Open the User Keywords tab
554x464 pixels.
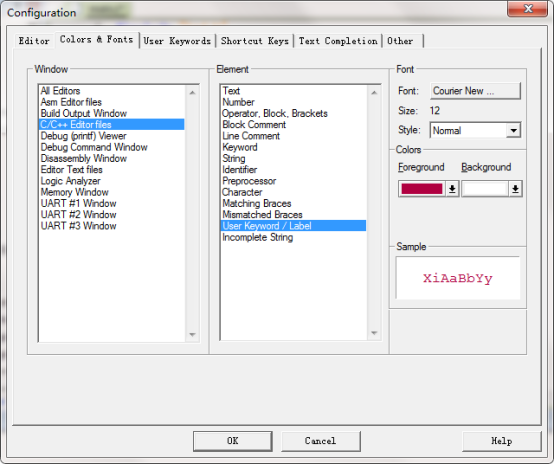point(177,41)
